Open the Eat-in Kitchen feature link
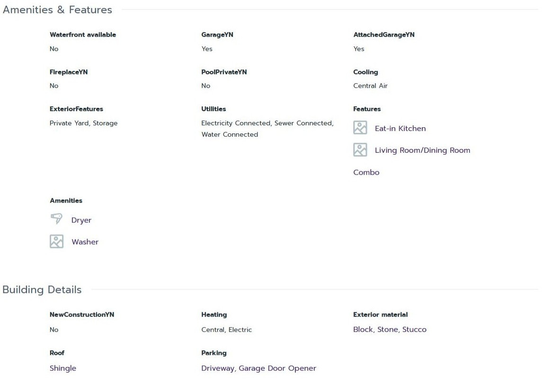The image size is (543, 392). click(400, 129)
